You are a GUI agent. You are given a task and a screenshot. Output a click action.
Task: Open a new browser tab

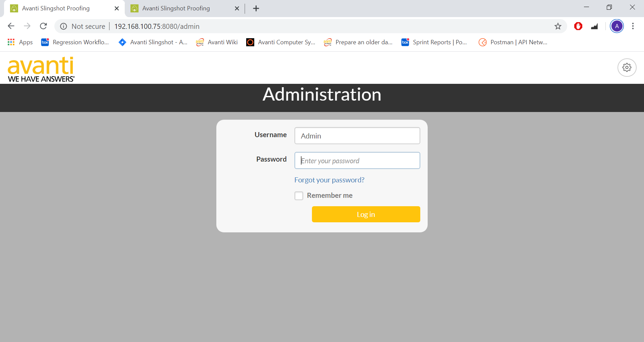point(256,8)
